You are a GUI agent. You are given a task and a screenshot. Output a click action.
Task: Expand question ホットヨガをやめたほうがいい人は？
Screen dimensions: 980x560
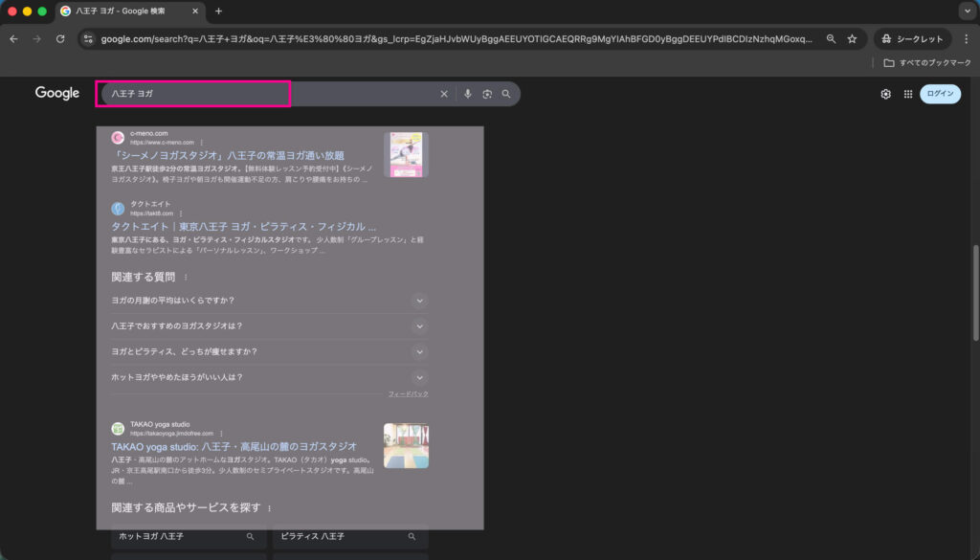(418, 377)
